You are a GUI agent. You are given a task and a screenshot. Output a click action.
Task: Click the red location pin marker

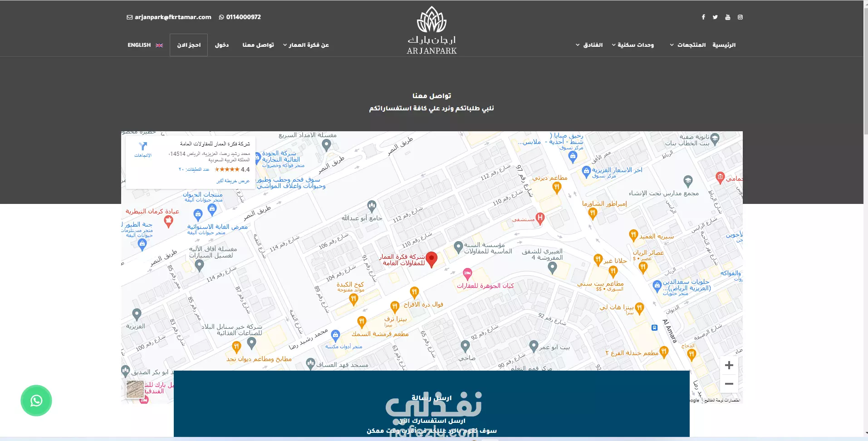tap(432, 259)
